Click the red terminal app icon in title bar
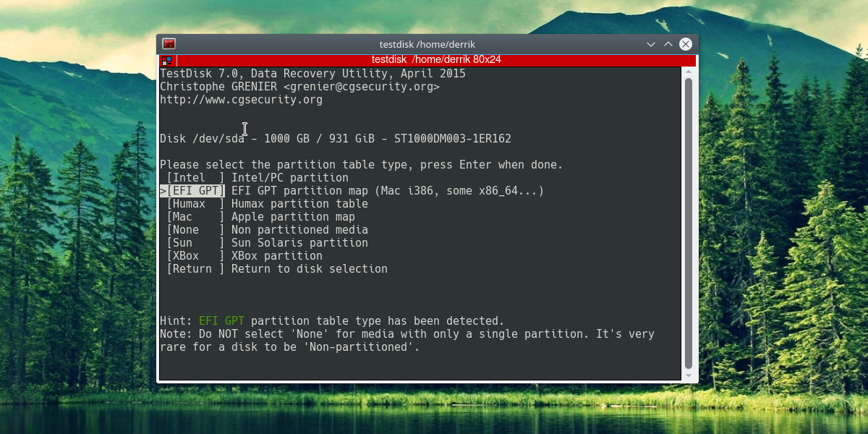The image size is (868, 434). [x=169, y=44]
